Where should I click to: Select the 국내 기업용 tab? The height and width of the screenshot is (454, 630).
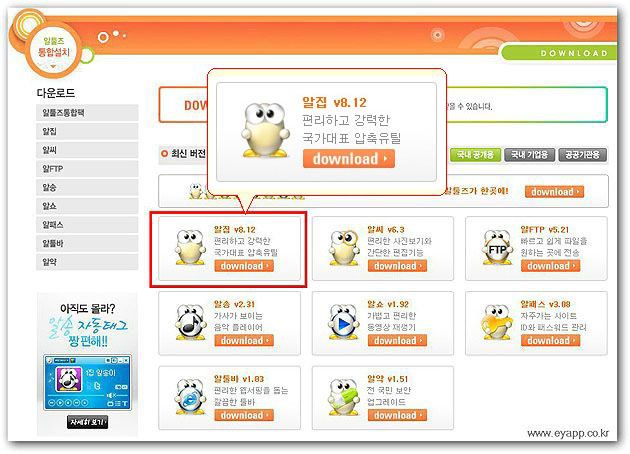529,155
